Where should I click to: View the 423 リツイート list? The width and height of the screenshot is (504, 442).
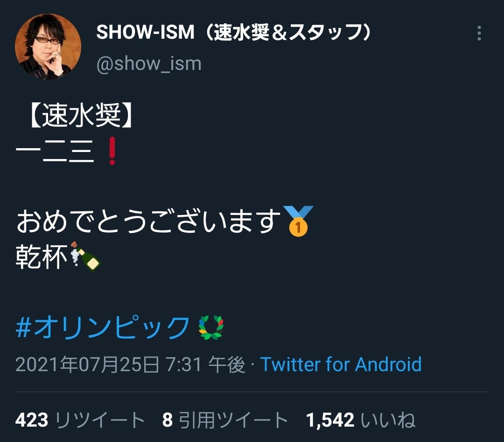point(80,420)
